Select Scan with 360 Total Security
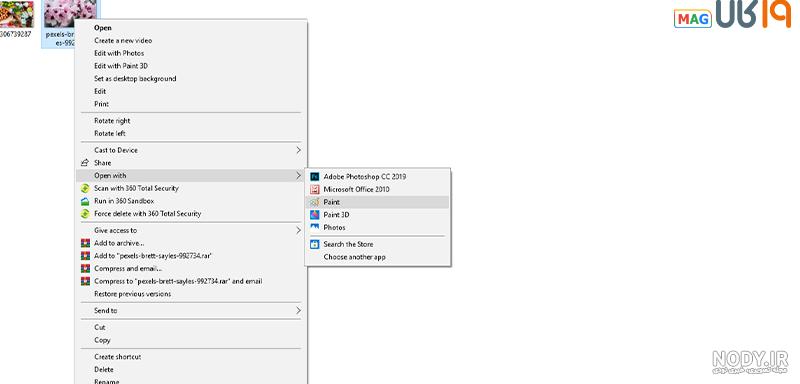800x384 pixels. click(x=136, y=188)
